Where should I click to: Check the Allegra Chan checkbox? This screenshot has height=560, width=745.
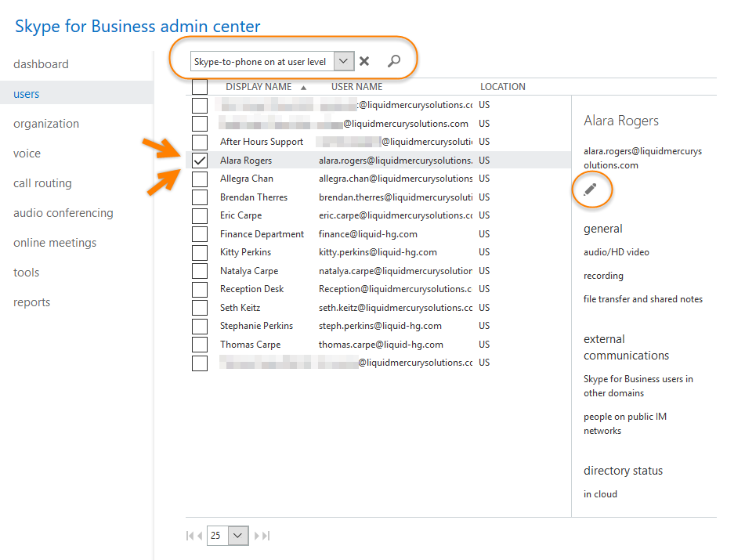coord(200,179)
